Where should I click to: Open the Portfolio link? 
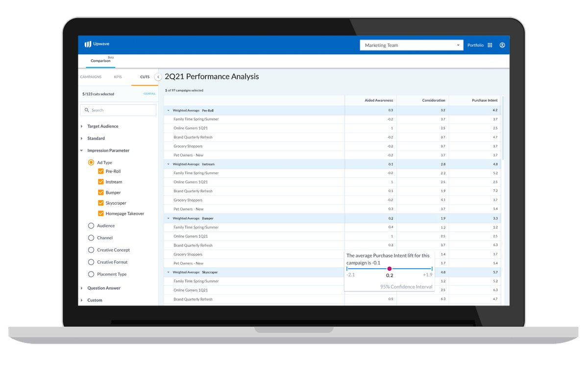pyautogui.click(x=475, y=45)
